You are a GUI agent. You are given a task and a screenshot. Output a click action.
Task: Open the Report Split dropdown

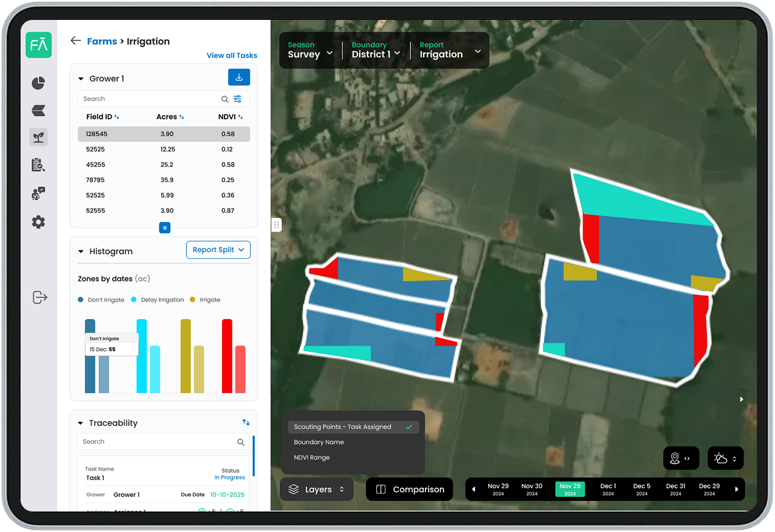pos(218,250)
